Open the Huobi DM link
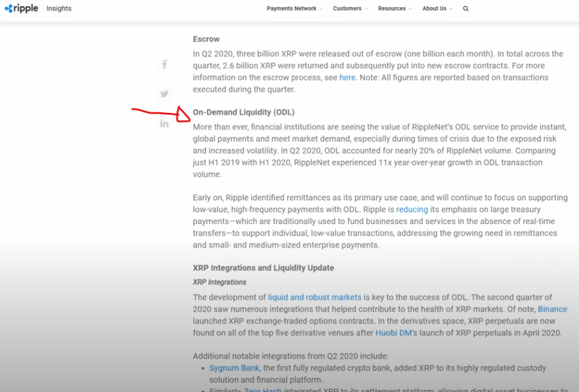The width and height of the screenshot is (579, 392). click(x=396, y=333)
